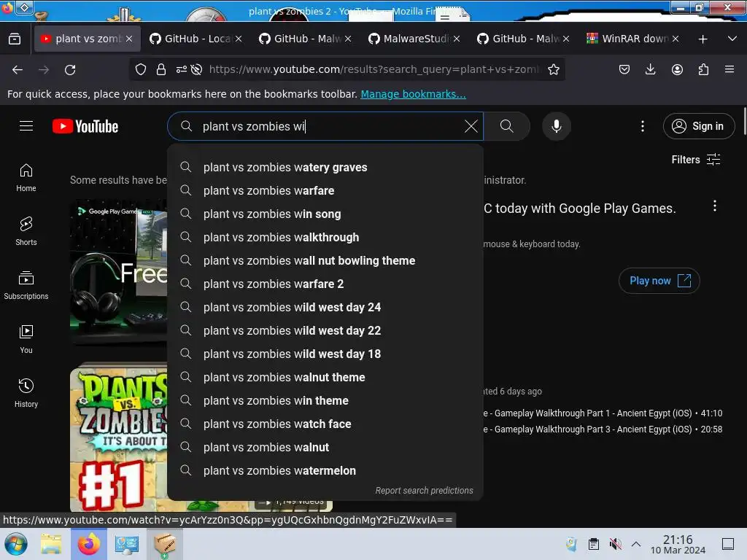The height and width of the screenshot is (560, 747).
Task: Select suggestion 'wild west day 24'
Action: pos(325,307)
